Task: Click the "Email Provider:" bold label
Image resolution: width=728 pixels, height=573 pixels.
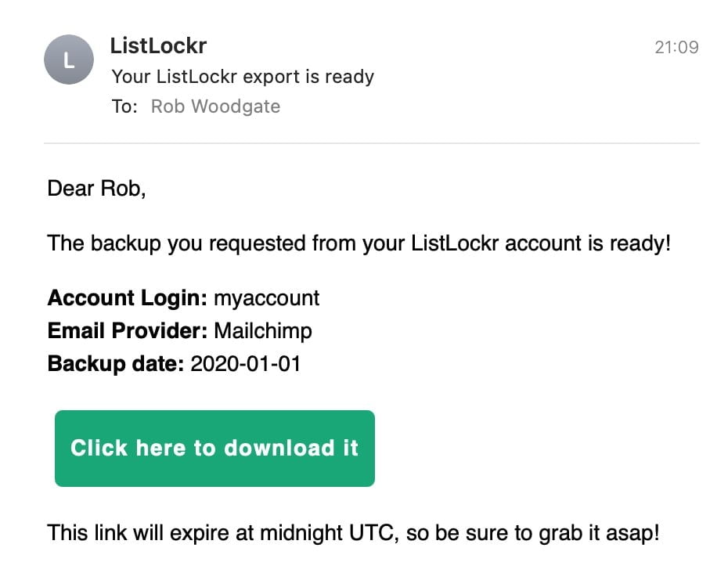Action: point(127,331)
